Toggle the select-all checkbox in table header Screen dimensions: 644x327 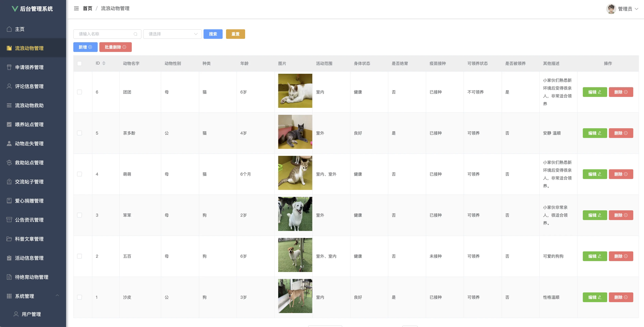click(79, 64)
